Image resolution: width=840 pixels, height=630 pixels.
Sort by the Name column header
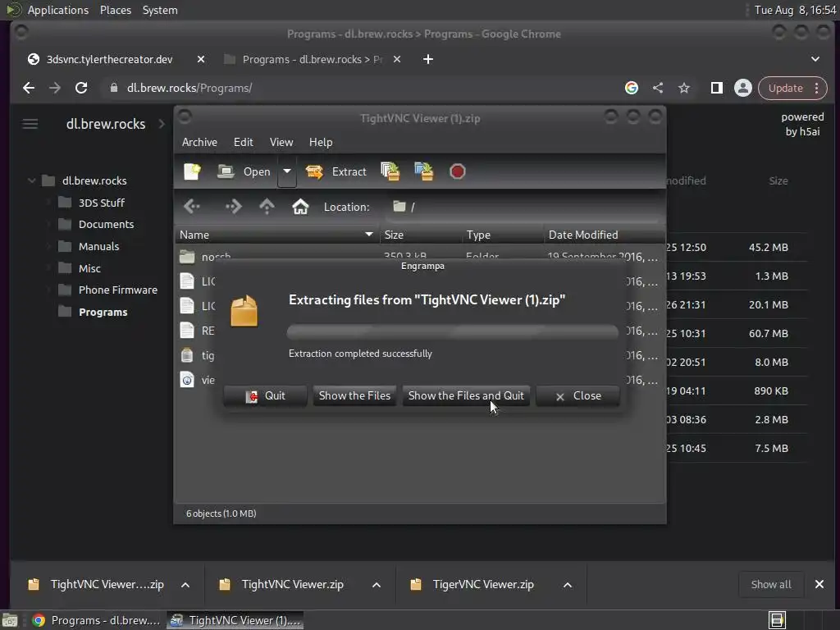click(277, 235)
